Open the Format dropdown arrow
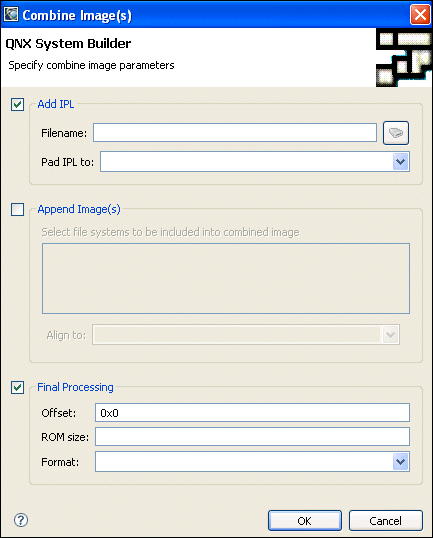This screenshot has height=538, width=433. (400, 461)
